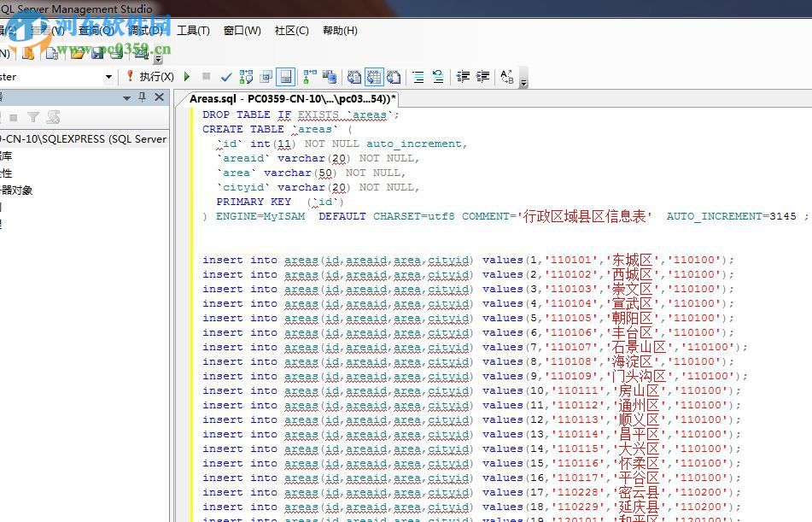
Task: Cancel query execution with the stop icon
Action: (x=207, y=77)
